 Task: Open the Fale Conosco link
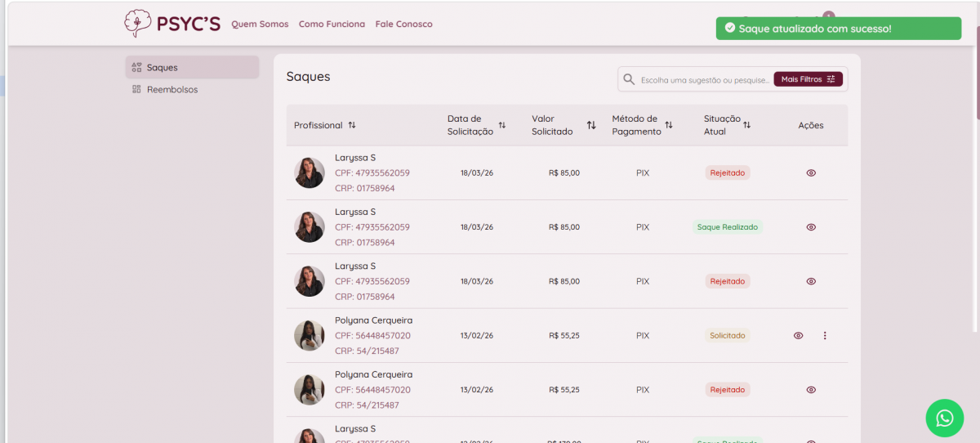coord(403,24)
